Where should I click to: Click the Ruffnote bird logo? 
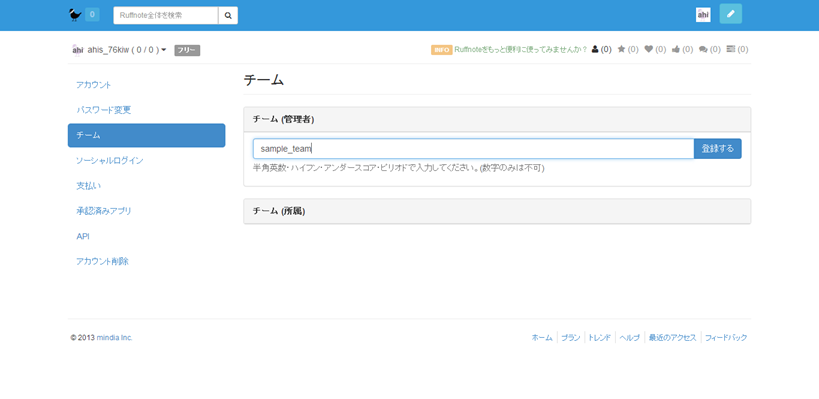[75, 15]
